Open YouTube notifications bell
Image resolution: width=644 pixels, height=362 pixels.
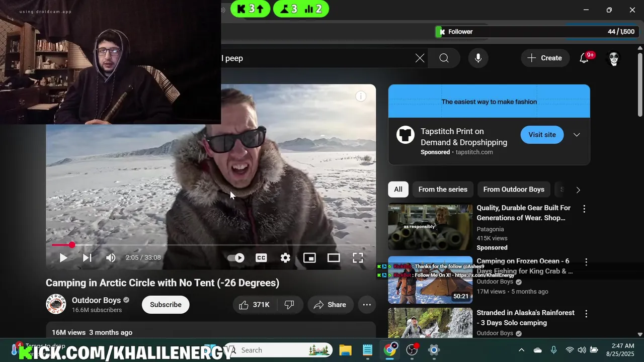coord(585,58)
